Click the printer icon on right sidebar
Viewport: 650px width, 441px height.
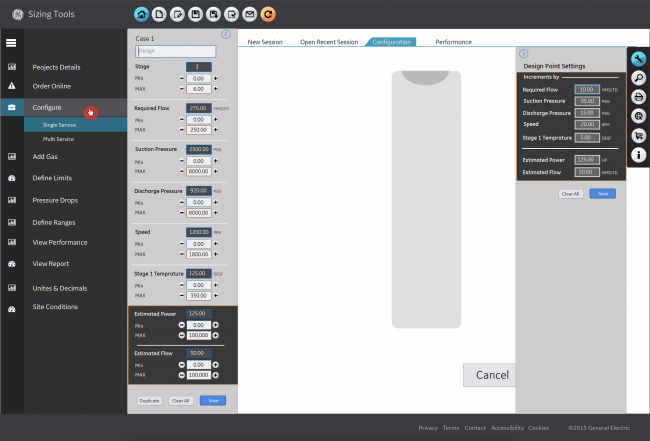click(x=638, y=97)
